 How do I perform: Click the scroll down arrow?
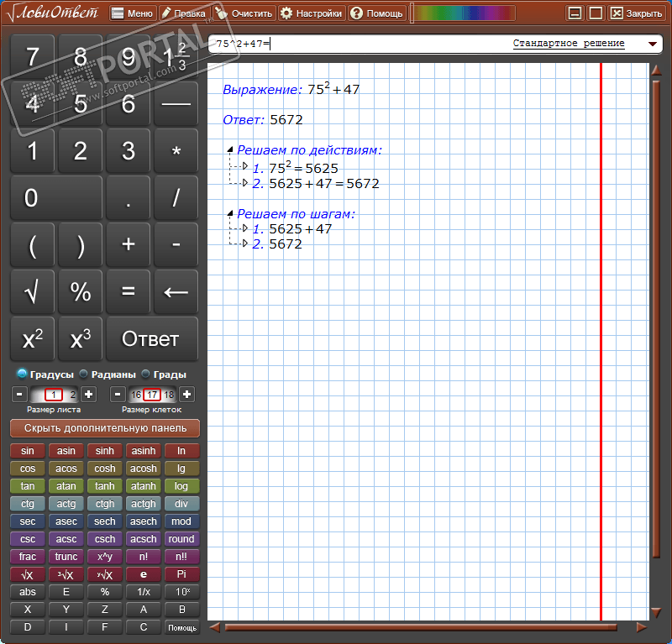pos(656,613)
